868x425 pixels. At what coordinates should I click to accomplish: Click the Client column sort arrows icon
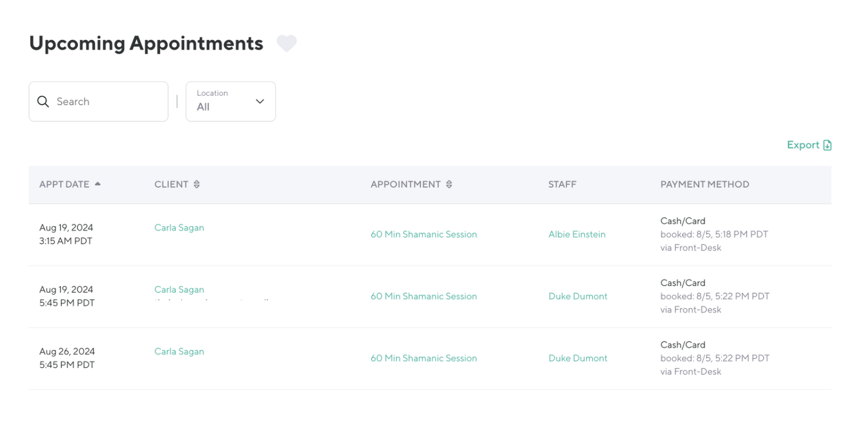(x=197, y=185)
